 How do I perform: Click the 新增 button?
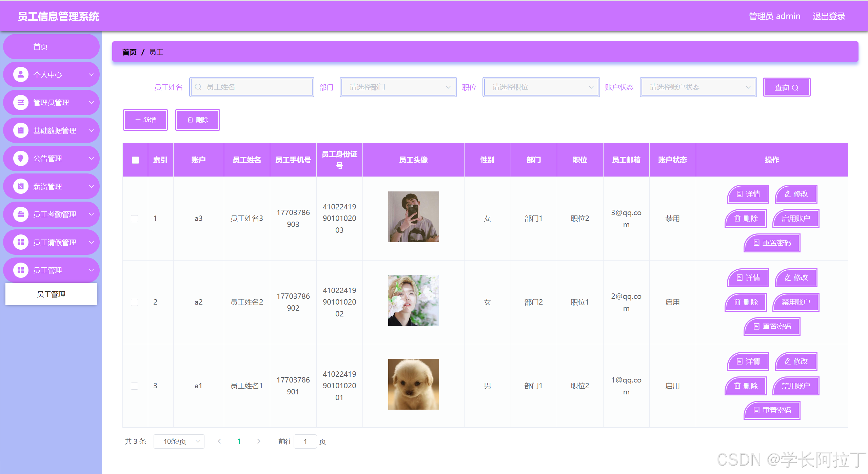coord(145,120)
